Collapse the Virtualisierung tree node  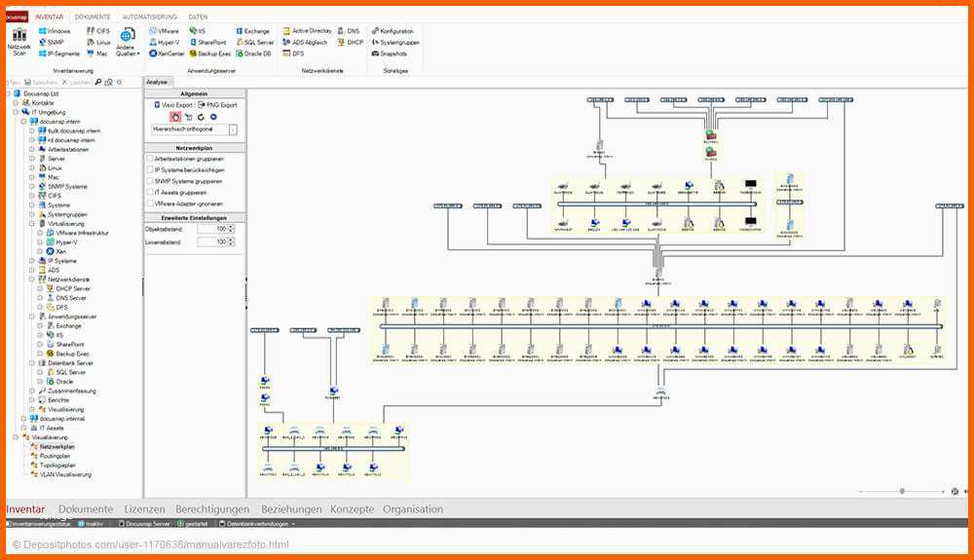point(32,223)
